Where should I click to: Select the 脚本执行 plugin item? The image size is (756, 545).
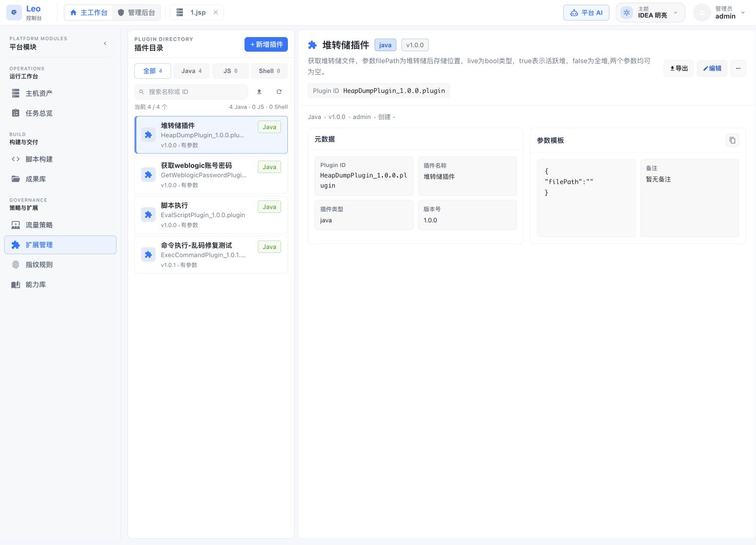click(x=211, y=215)
